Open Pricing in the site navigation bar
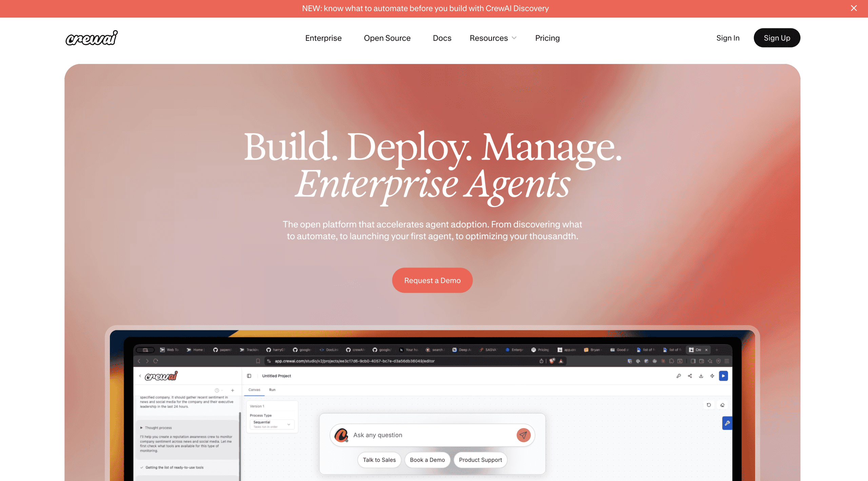This screenshot has width=868, height=481. (547, 38)
